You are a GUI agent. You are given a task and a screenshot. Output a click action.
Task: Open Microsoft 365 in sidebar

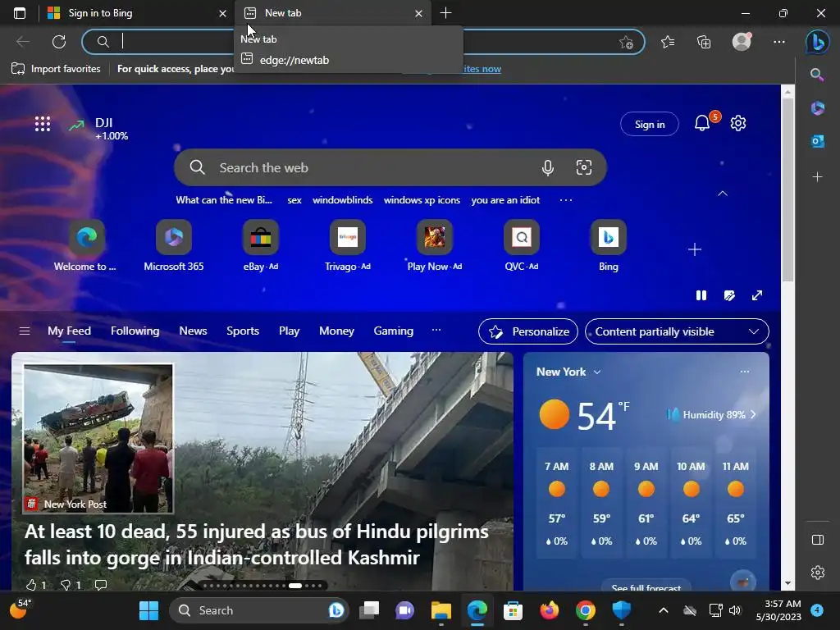[x=818, y=108]
